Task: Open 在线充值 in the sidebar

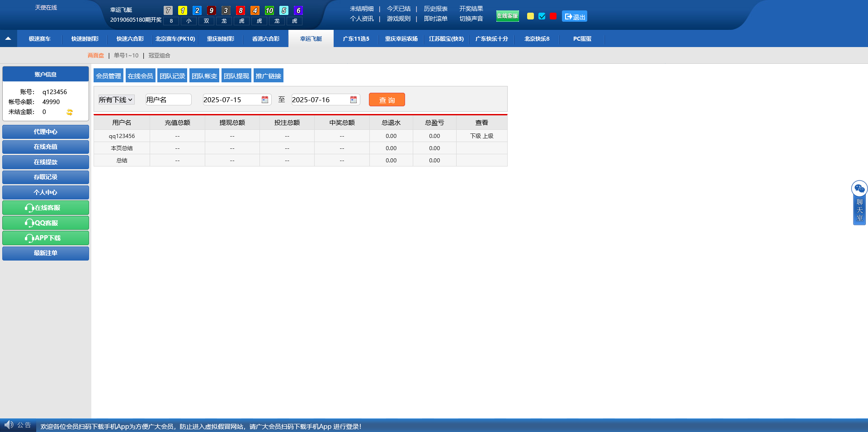Action: click(x=46, y=147)
